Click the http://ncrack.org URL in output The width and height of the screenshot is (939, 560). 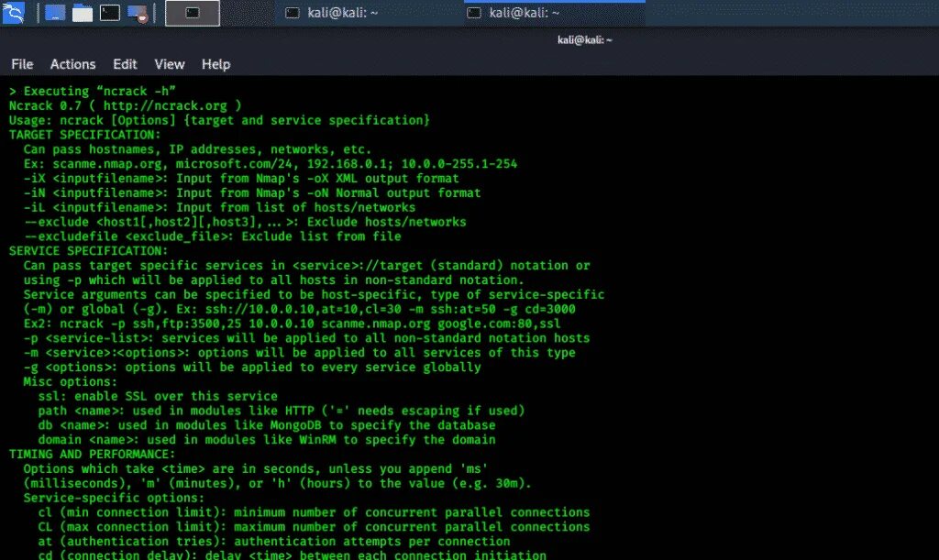[x=165, y=106]
